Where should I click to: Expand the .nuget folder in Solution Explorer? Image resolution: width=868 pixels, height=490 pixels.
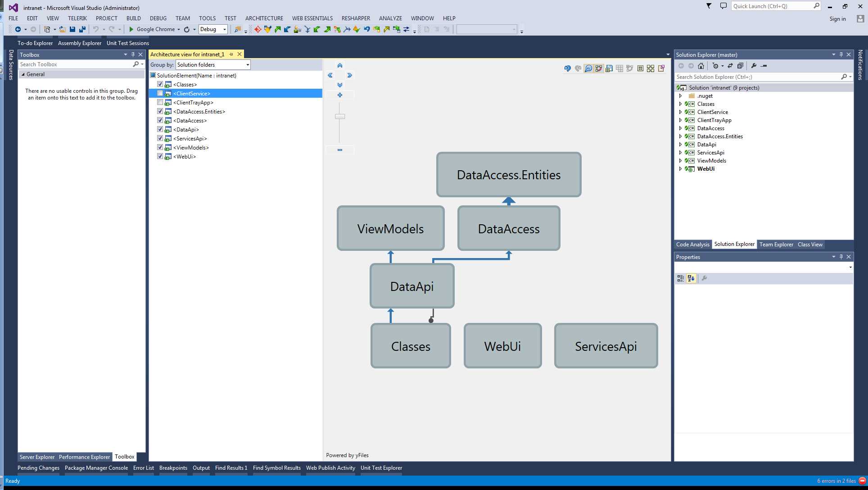click(680, 95)
